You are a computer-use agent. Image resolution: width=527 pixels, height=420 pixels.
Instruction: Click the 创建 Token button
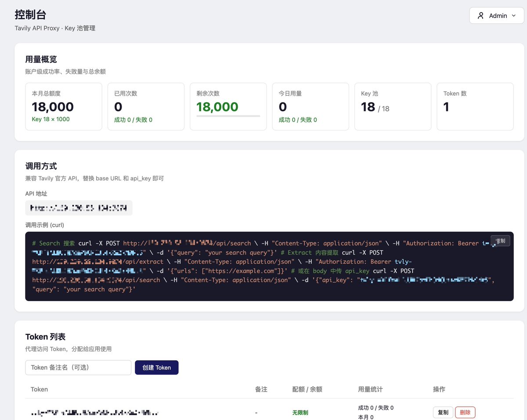pos(157,367)
